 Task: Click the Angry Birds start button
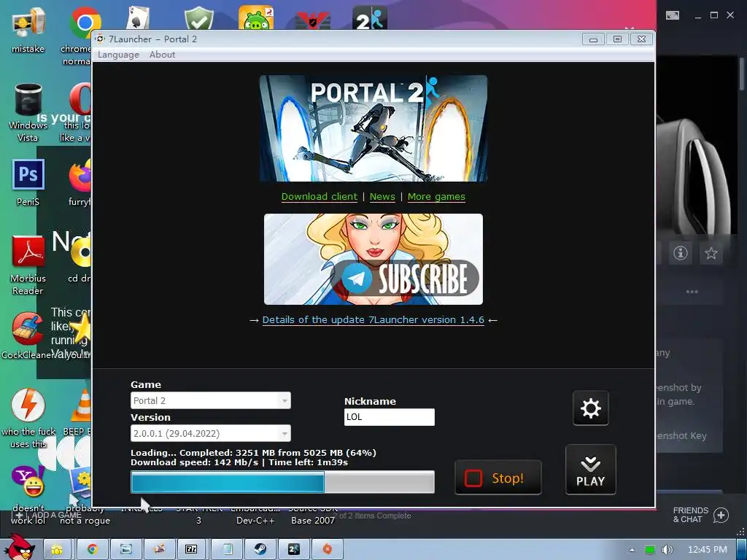(x=18, y=547)
